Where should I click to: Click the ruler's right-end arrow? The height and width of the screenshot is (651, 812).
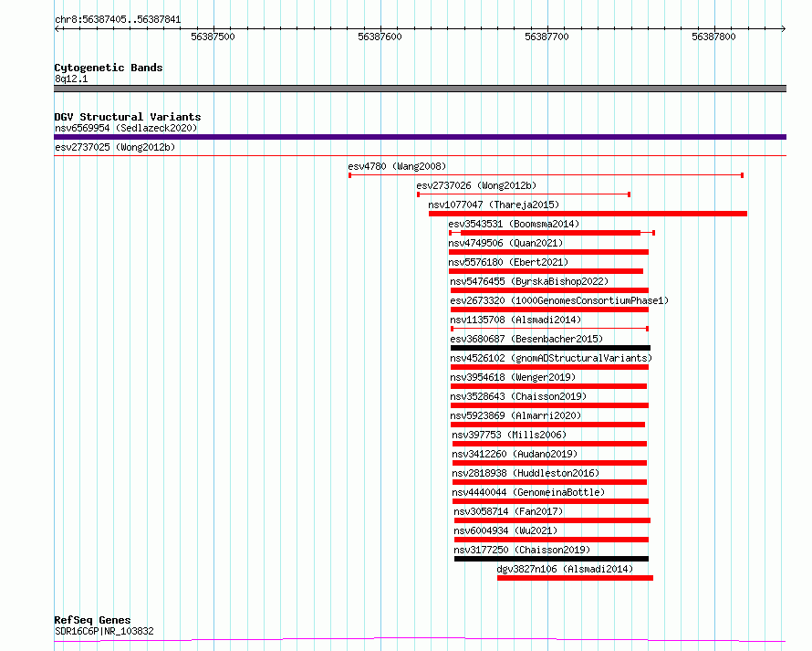pos(783,29)
